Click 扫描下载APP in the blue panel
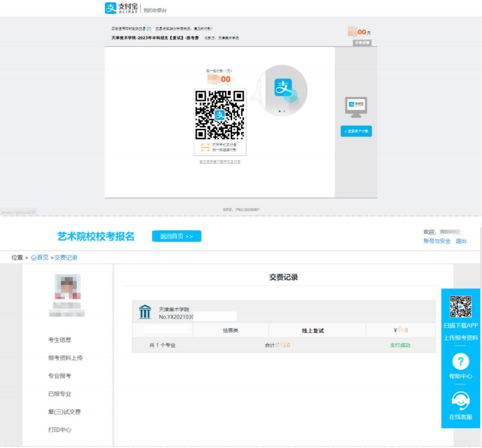The image size is (482, 448). point(460,326)
